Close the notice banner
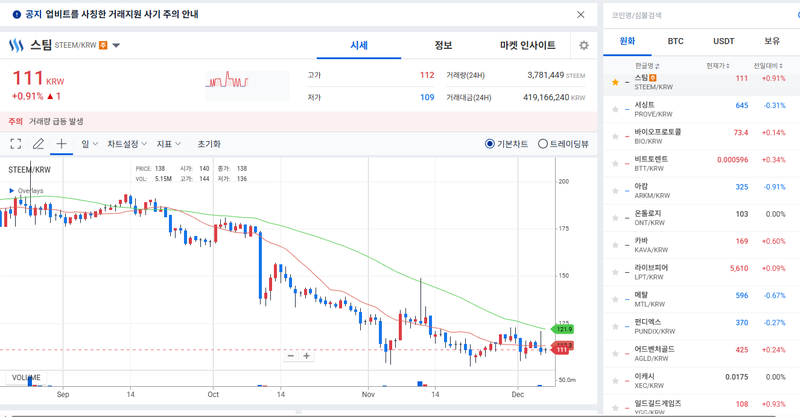 [581, 15]
